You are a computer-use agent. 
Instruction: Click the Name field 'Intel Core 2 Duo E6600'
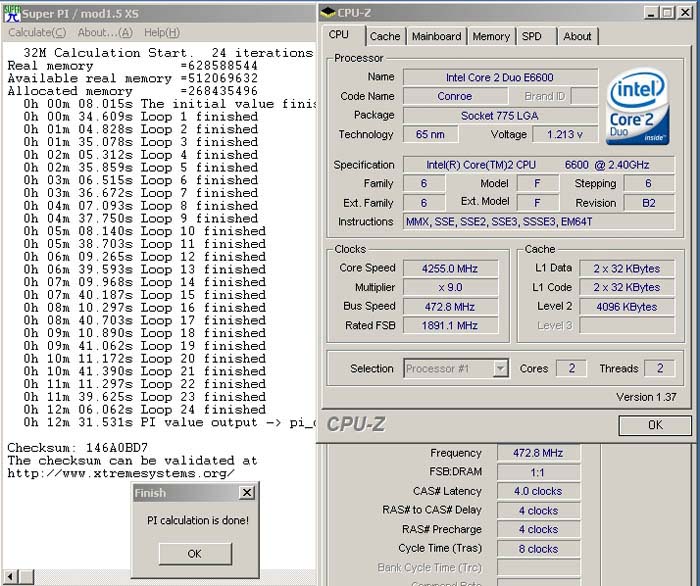(500, 77)
